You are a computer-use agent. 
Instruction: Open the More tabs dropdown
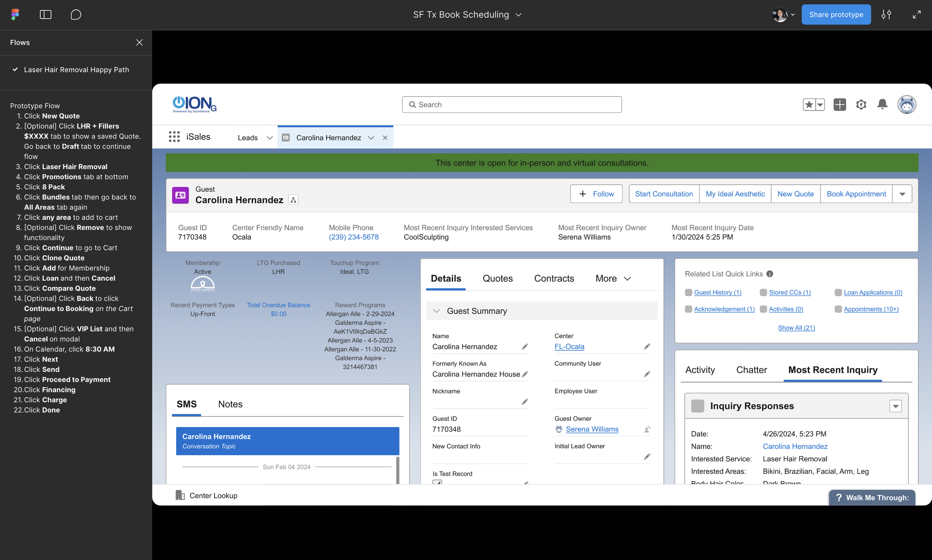pos(613,278)
